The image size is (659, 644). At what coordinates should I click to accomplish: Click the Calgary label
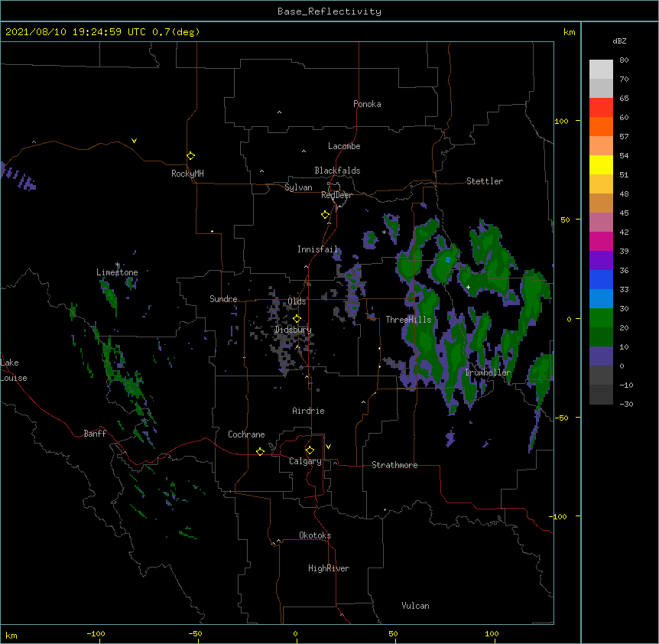(x=305, y=461)
